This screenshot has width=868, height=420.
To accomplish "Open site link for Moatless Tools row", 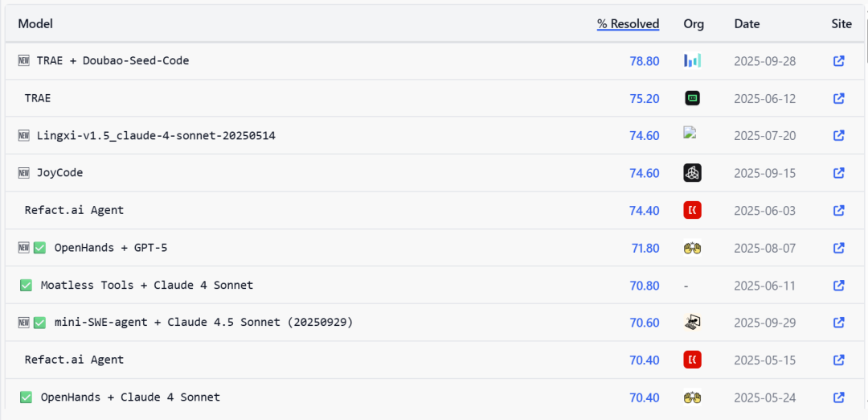I will coord(838,286).
